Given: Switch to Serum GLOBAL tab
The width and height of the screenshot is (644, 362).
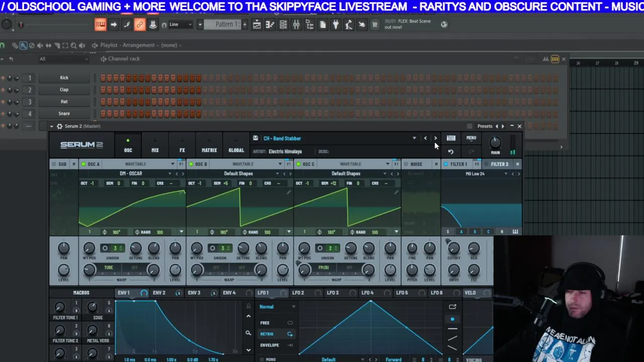Looking at the screenshot, I should click(x=236, y=145).
